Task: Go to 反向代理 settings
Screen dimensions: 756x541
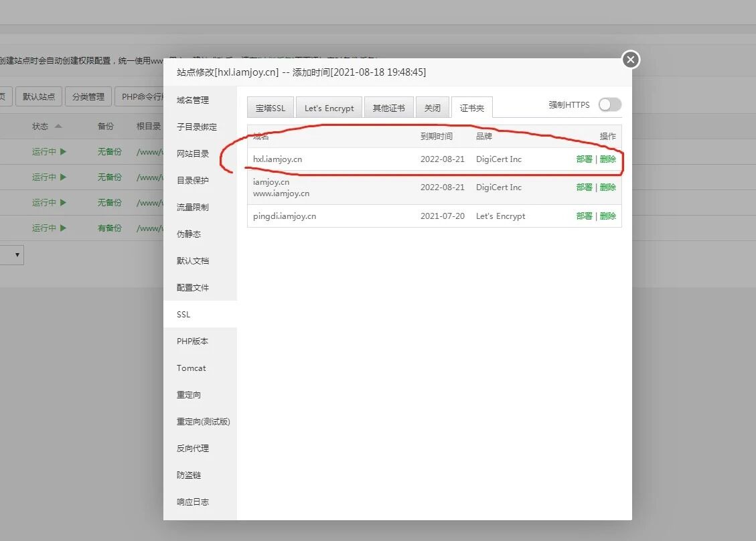Action: [x=193, y=448]
